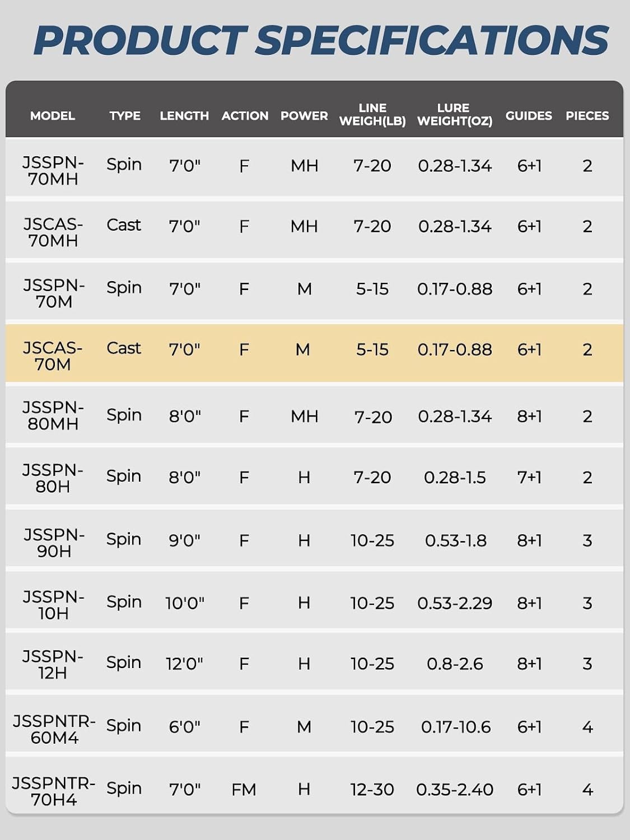
Task: Select the JSCAS-70MH model name
Action: pos(53,232)
